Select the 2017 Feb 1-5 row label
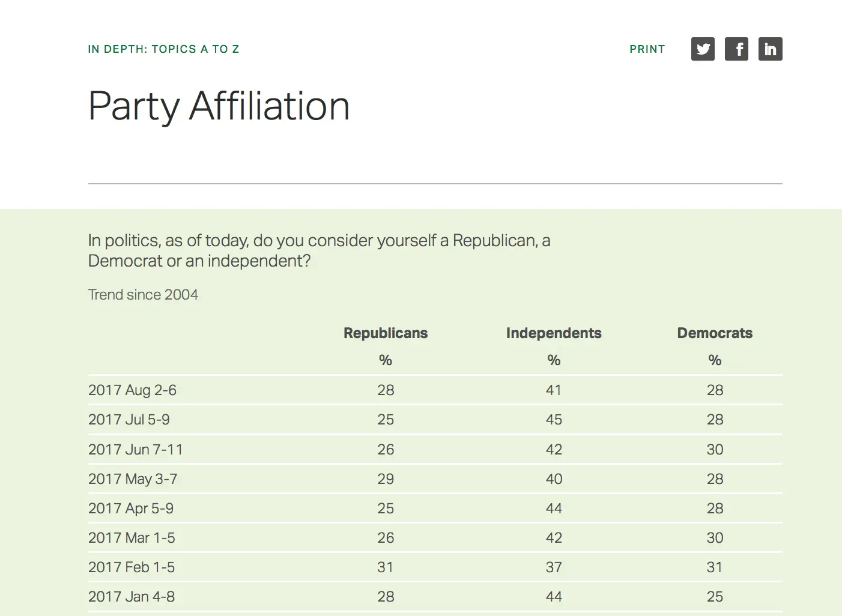This screenshot has width=842, height=616. pyautogui.click(x=132, y=567)
